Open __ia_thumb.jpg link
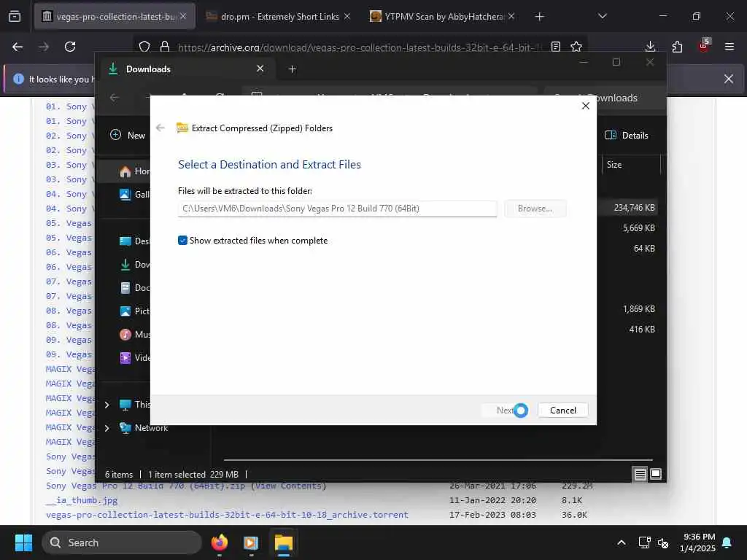This screenshot has height=560, width=747. pyautogui.click(x=82, y=500)
